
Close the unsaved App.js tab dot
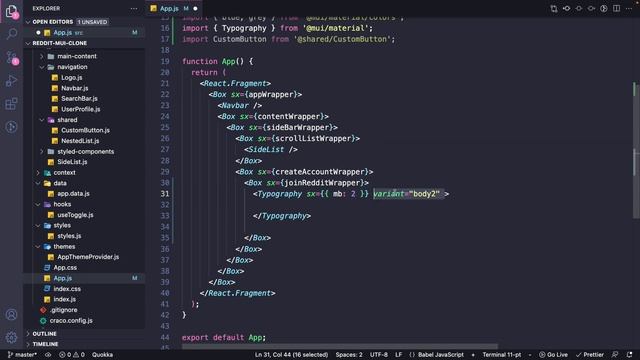[195, 9]
